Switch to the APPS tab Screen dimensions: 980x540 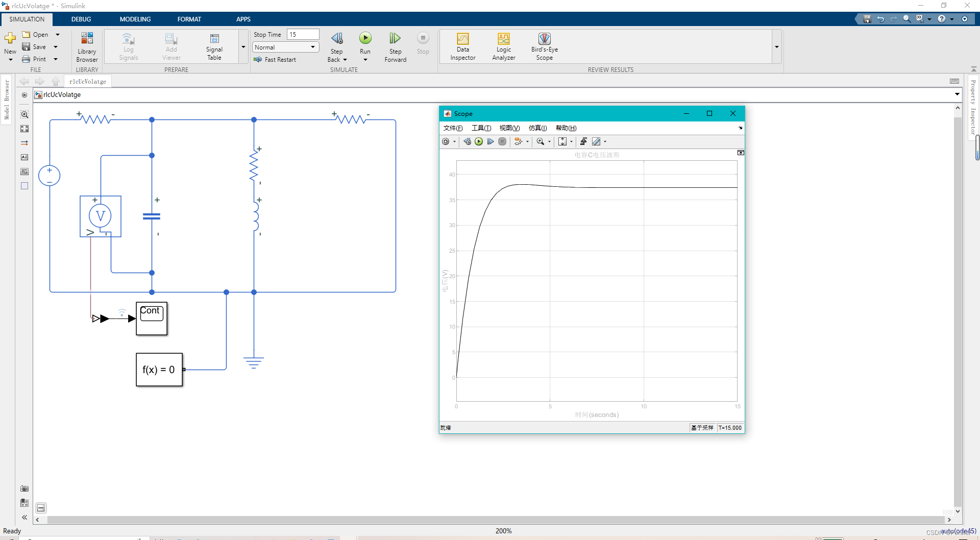tap(243, 19)
